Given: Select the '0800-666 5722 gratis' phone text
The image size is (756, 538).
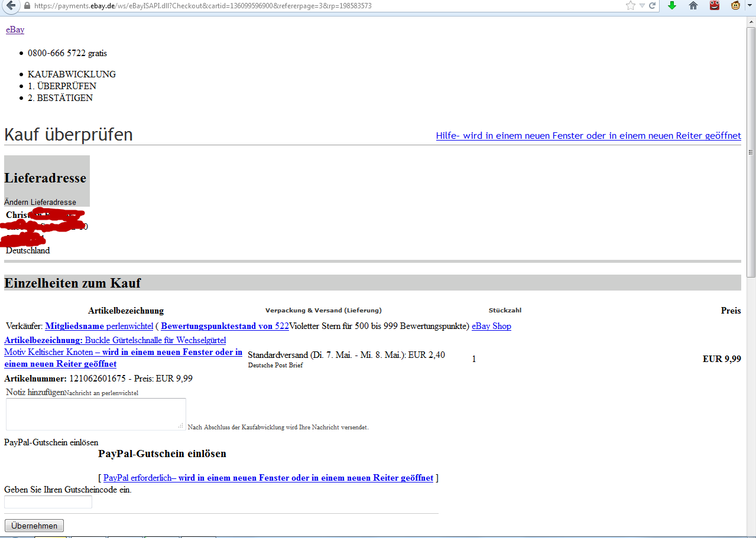Looking at the screenshot, I should (67, 53).
